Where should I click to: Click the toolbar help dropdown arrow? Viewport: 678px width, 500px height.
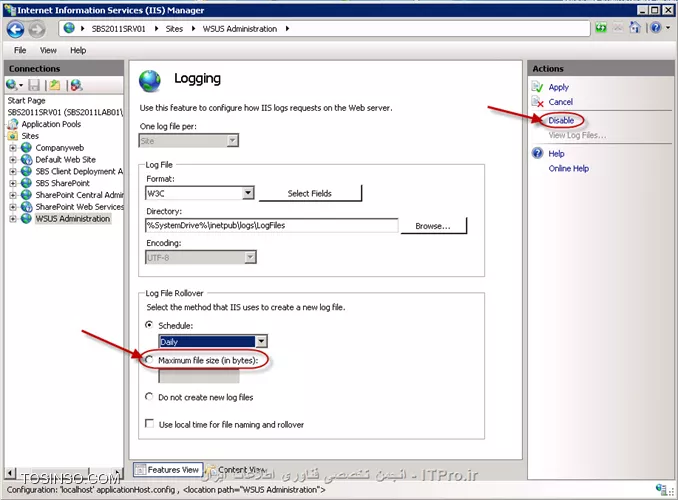tap(668, 28)
